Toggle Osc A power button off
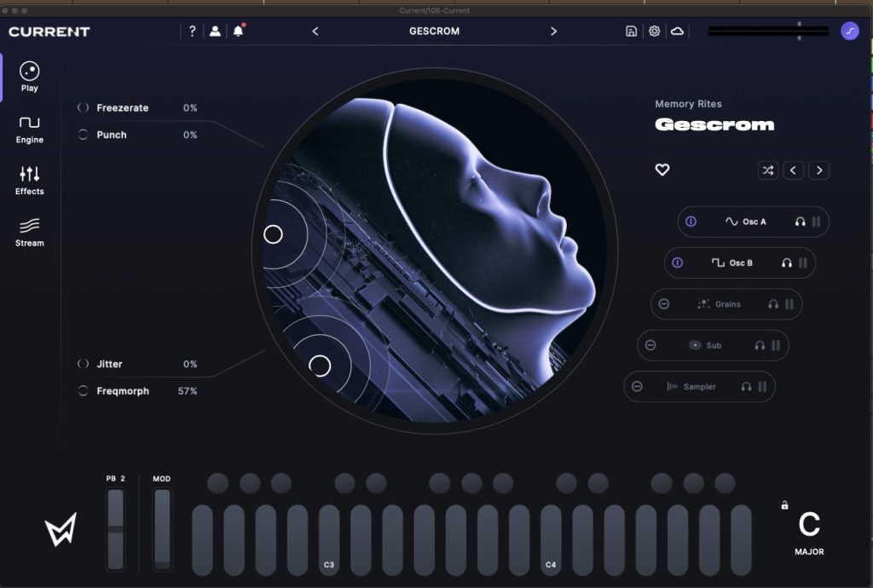873x588 pixels. pos(691,222)
